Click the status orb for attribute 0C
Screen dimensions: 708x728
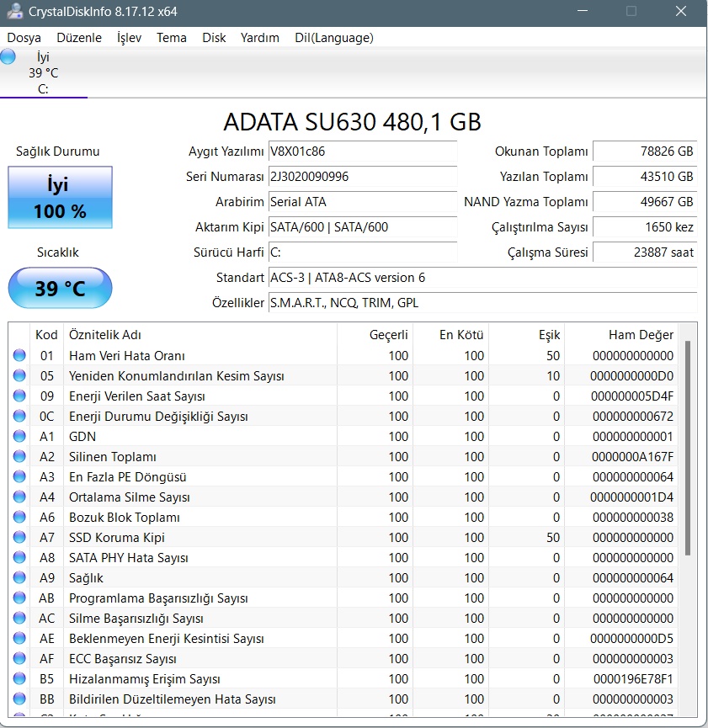tap(19, 416)
